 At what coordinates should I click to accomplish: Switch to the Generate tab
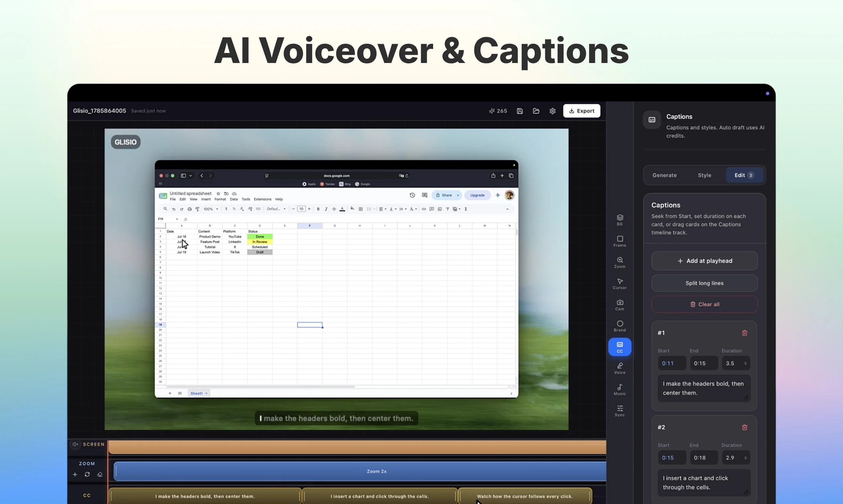(x=664, y=175)
